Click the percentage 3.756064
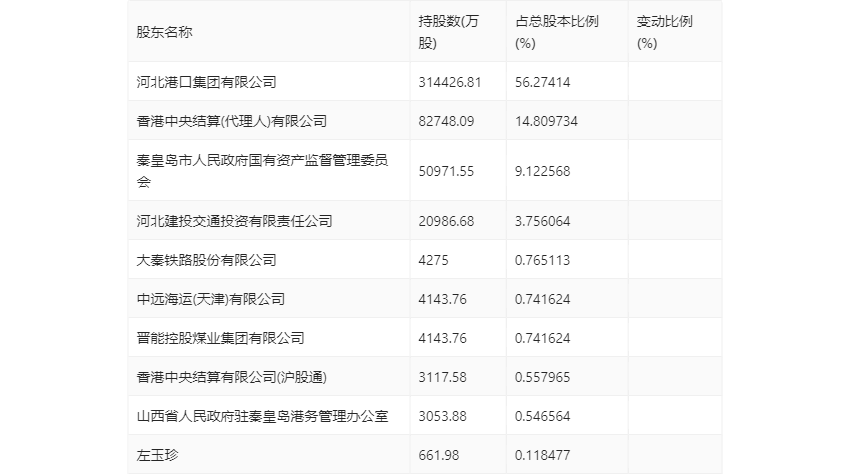850x474 pixels. 543,221
